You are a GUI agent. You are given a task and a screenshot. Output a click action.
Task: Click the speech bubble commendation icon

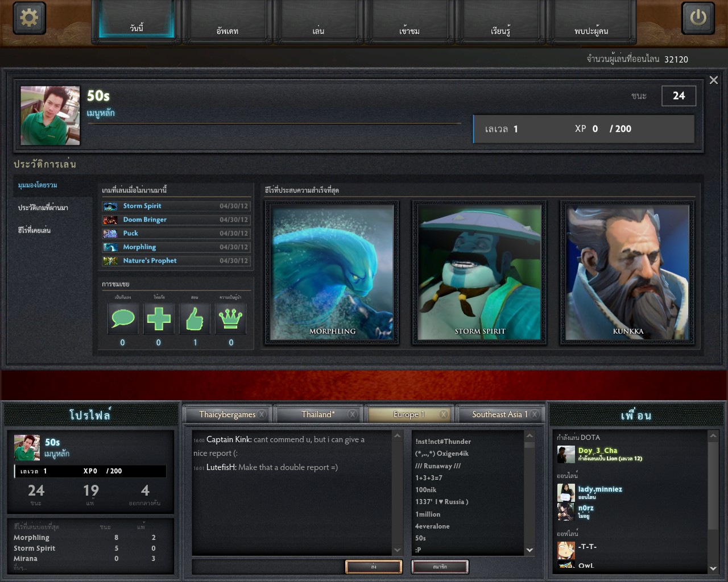click(123, 318)
